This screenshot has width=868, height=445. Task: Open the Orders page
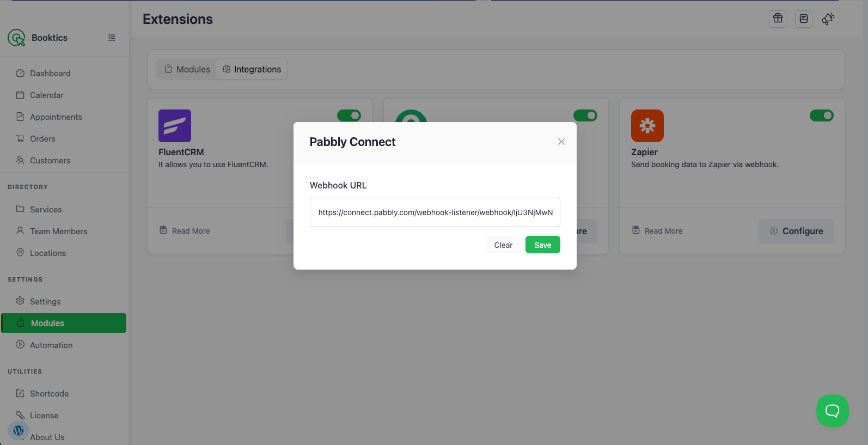(x=42, y=138)
